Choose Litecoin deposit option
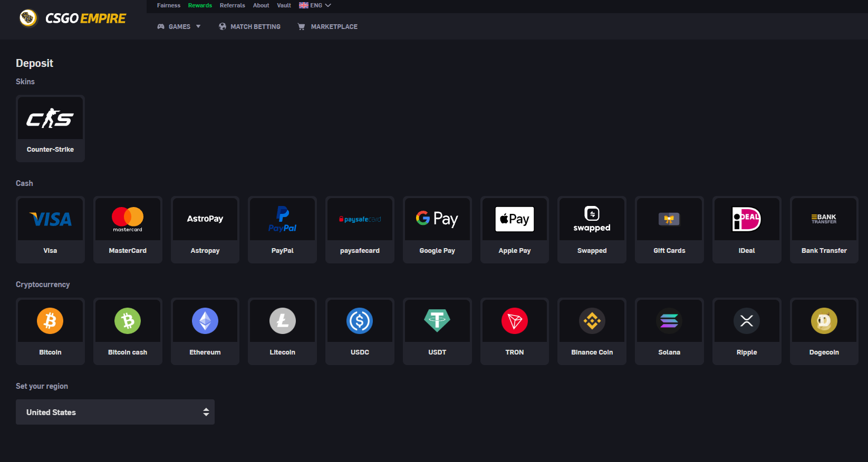This screenshot has height=462, width=868. [x=283, y=331]
